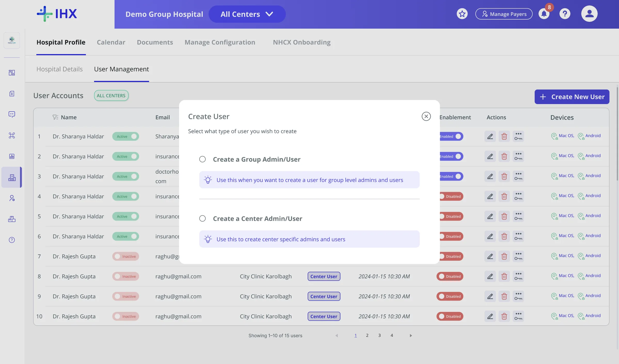Select Create a Group Admin/User radio button
This screenshot has width=619, height=364.
(202, 159)
